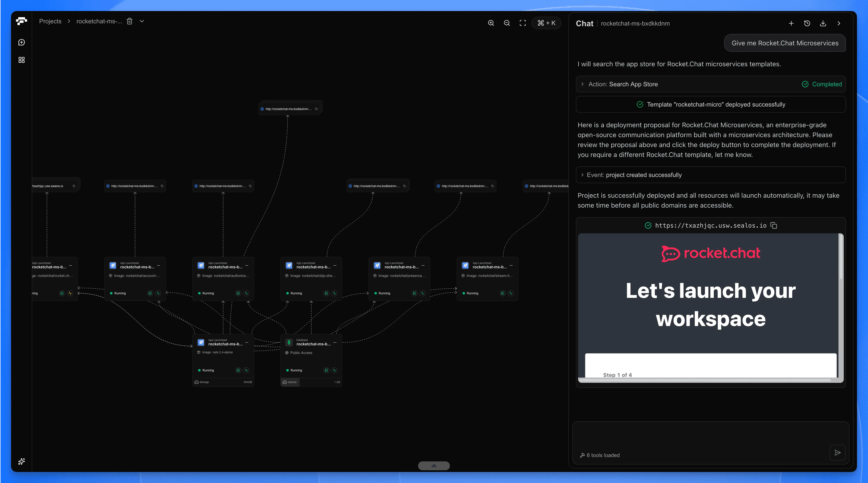Go to Projects in the breadcrumb
This screenshot has width=868, height=483.
(x=50, y=21)
